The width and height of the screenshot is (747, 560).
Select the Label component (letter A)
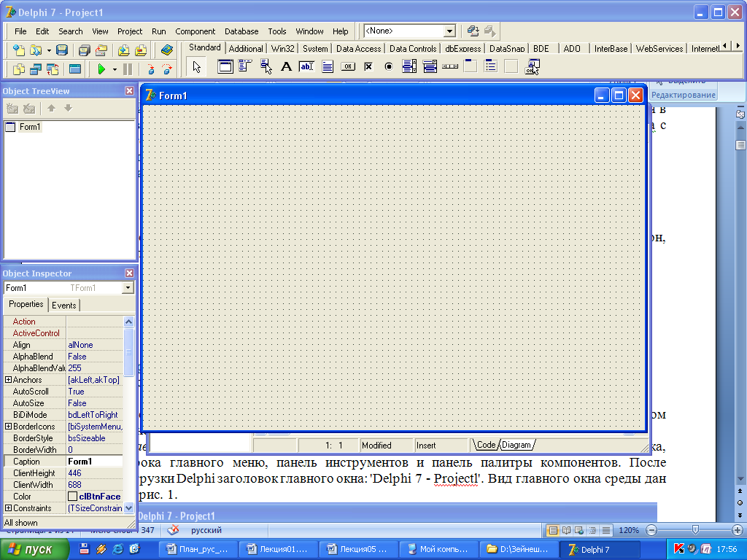pyautogui.click(x=286, y=67)
